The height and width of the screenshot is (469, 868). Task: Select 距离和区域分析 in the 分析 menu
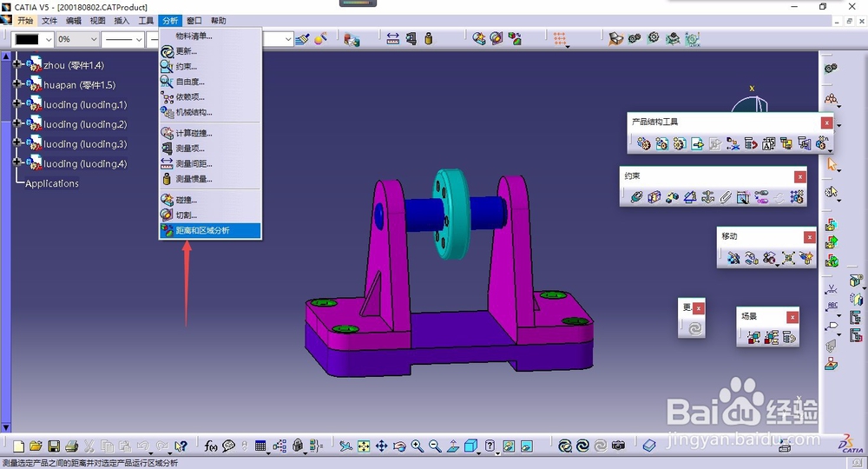tap(210, 230)
